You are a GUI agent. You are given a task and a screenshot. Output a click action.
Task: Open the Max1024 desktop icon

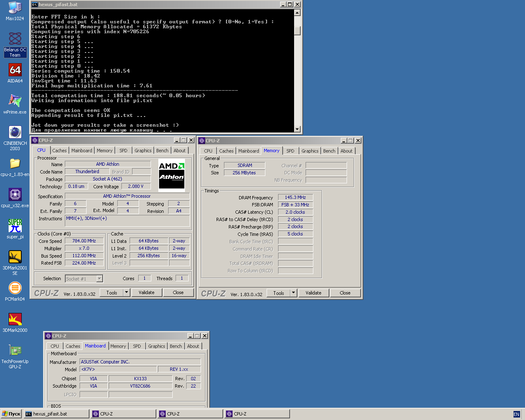coord(15,11)
